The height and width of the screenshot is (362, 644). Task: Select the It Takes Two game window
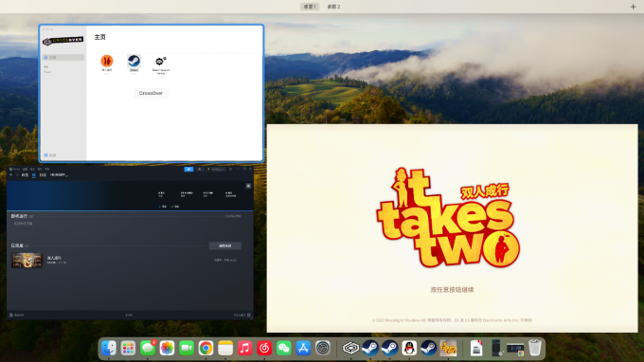[x=452, y=228]
